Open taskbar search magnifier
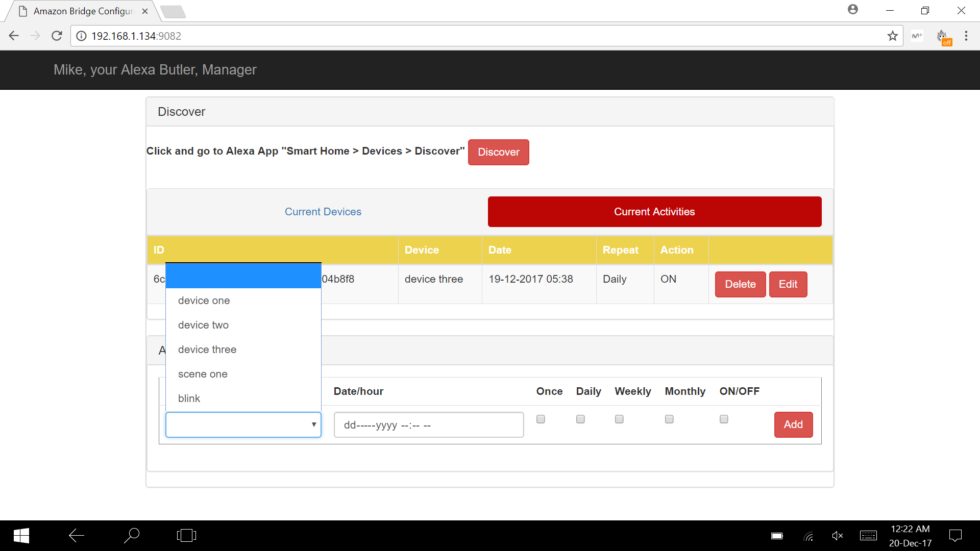Screen dimensions: 980x551 [x=132, y=536]
